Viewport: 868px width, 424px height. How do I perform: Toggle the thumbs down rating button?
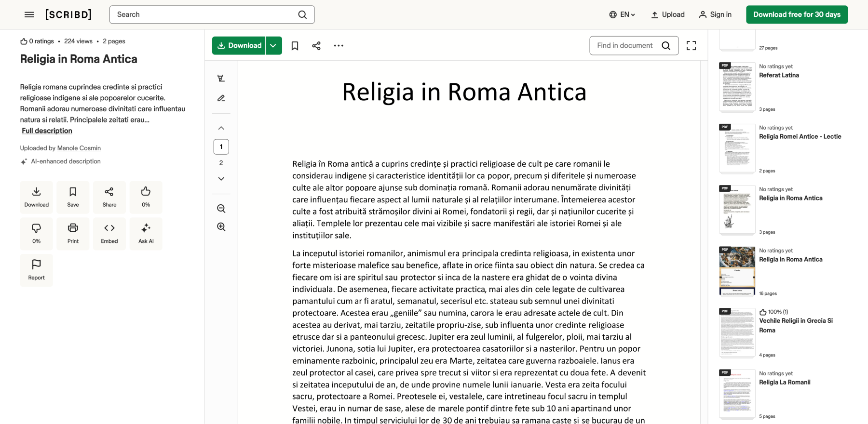pyautogui.click(x=37, y=234)
